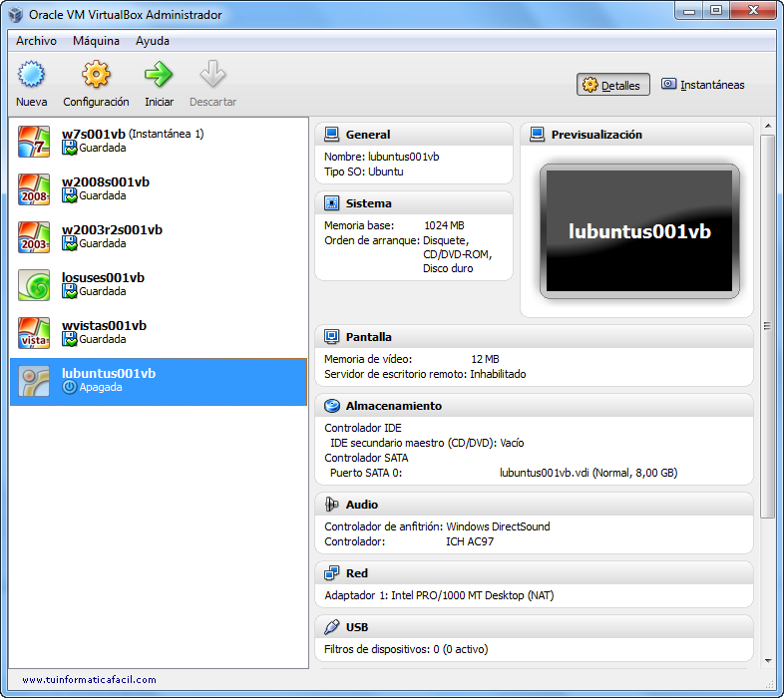The width and height of the screenshot is (784, 698).
Task: Select the wvistas001vb virtual machine
Action: click(159, 333)
